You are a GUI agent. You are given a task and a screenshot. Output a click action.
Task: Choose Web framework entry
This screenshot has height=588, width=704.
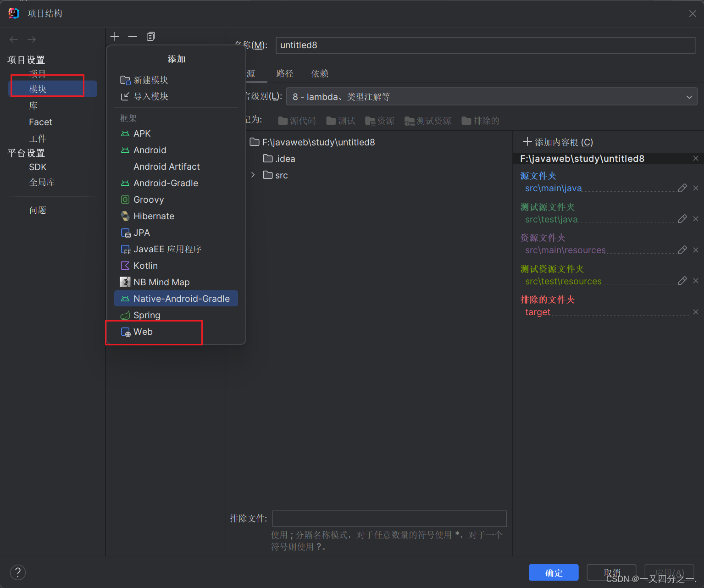pos(176,332)
